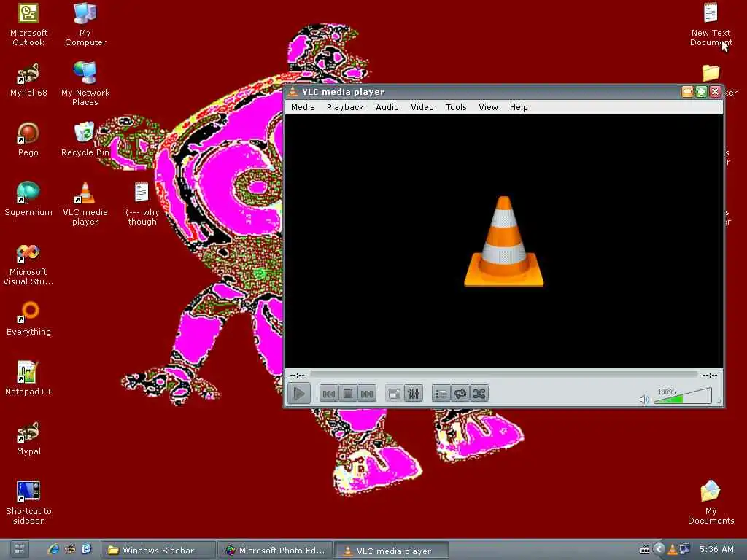Click the Play button in VLC
This screenshot has height=560, width=747.
[299, 393]
